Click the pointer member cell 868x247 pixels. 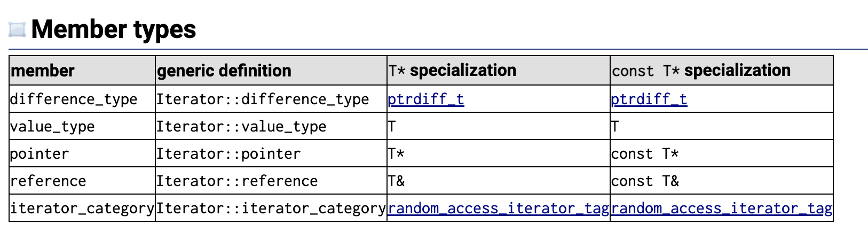82,153
